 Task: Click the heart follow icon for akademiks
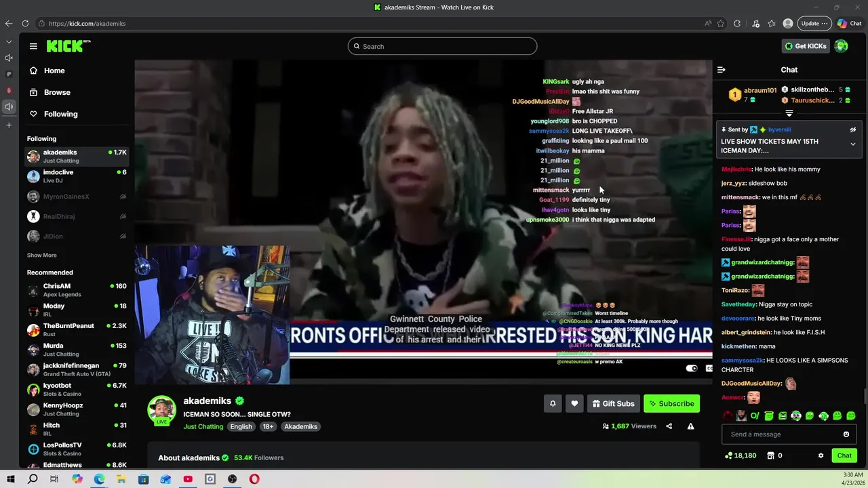tap(574, 403)
